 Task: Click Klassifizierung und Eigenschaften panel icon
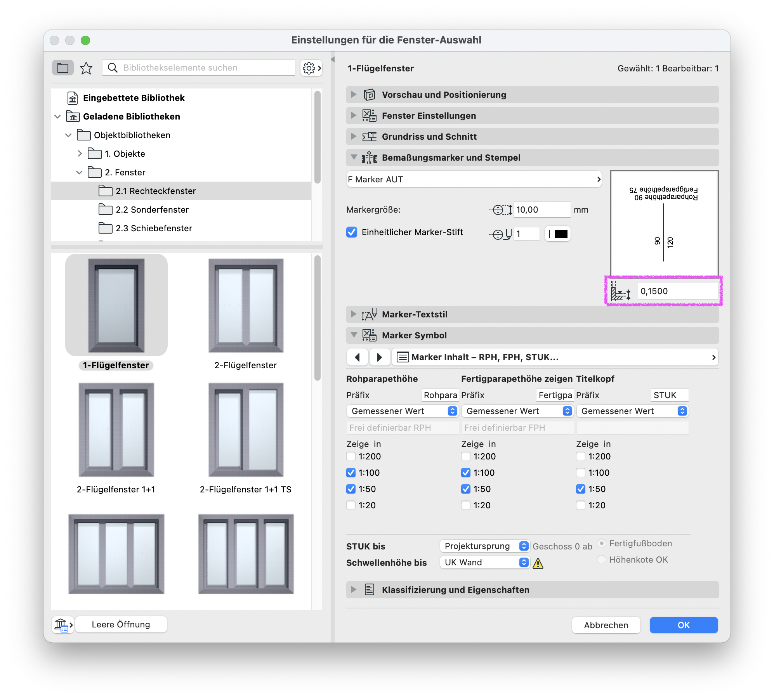(x=369, y=590)
